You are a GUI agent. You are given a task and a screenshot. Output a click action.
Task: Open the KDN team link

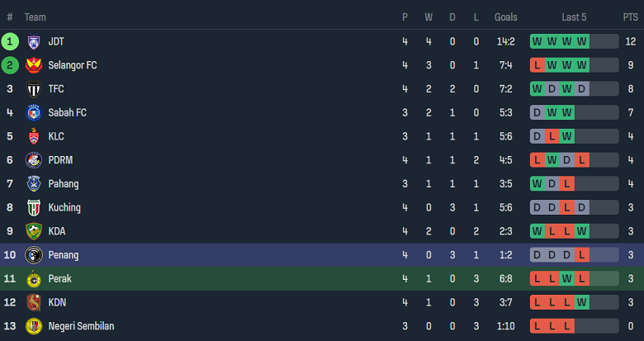(x=57, y=303)
